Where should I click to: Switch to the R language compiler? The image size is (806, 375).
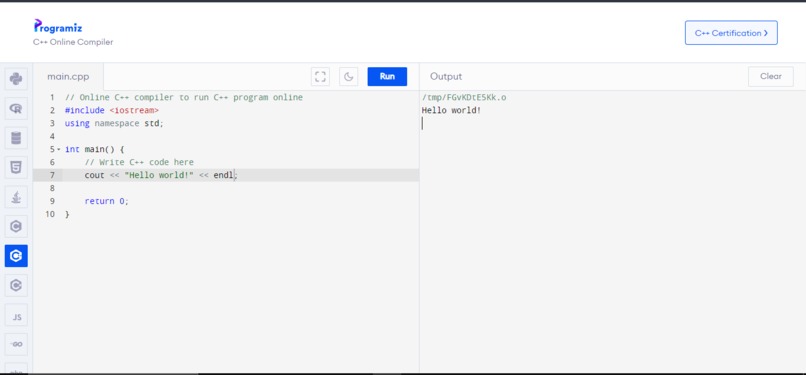16,108
